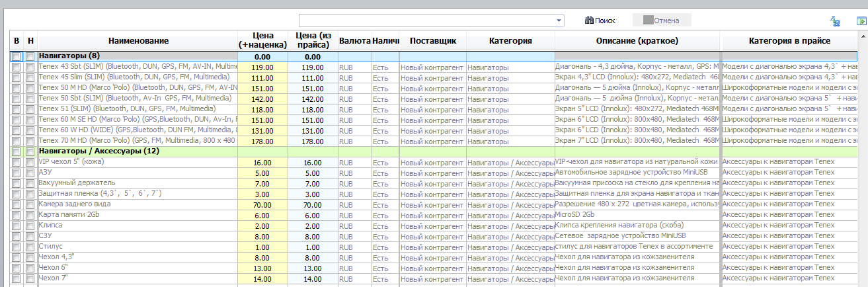
Task: Select the Навигаторы / Аксессуары (12) group row
Action: click(434, 151)
